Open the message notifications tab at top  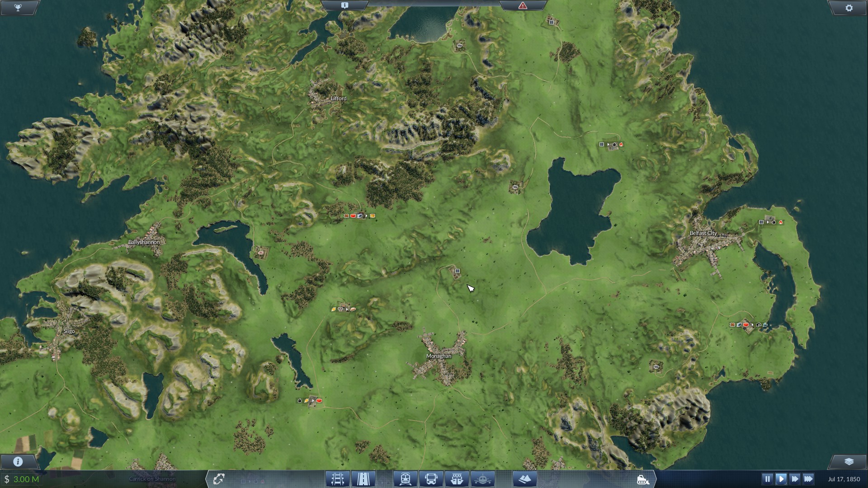click(x=344, y=5)
